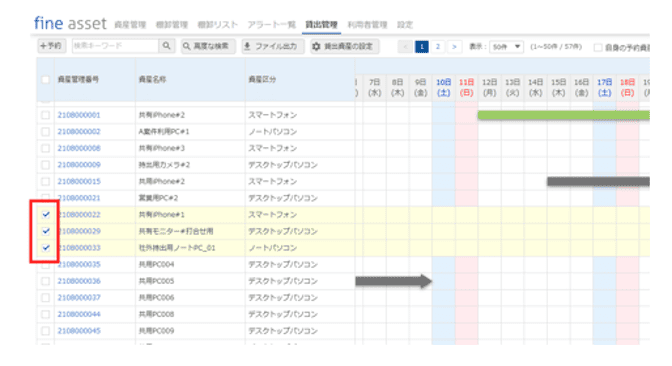The height and width of the screenshot is (366, 672).
Task: Go to next page arrow
Action: (454, 46)
